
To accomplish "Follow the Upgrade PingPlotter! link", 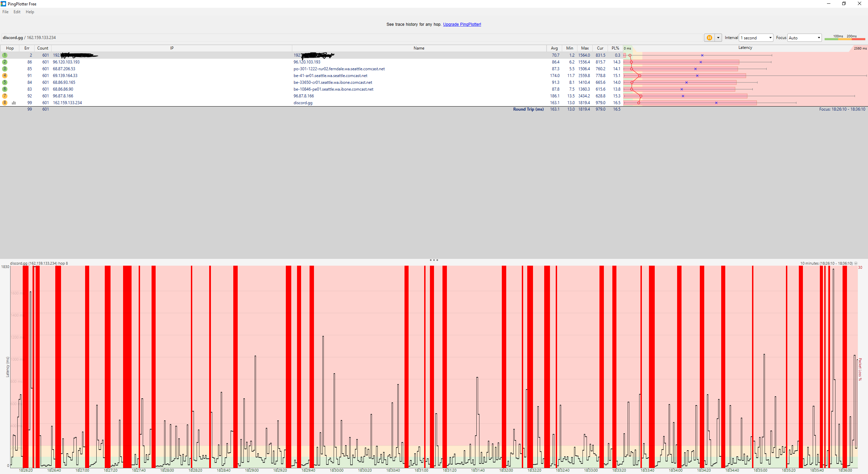I will [x=462, y=24].
